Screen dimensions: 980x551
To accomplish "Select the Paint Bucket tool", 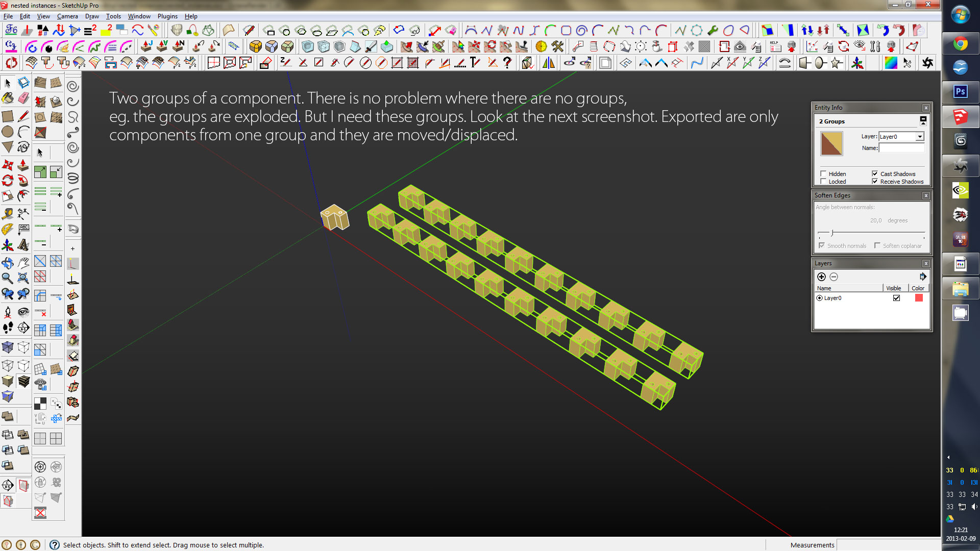I will pos(8,98).
